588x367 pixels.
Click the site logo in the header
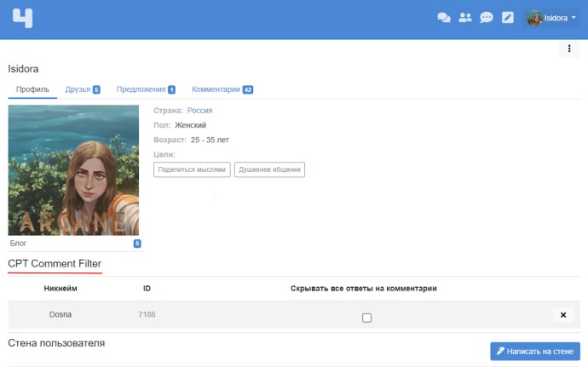coord(23,18)
